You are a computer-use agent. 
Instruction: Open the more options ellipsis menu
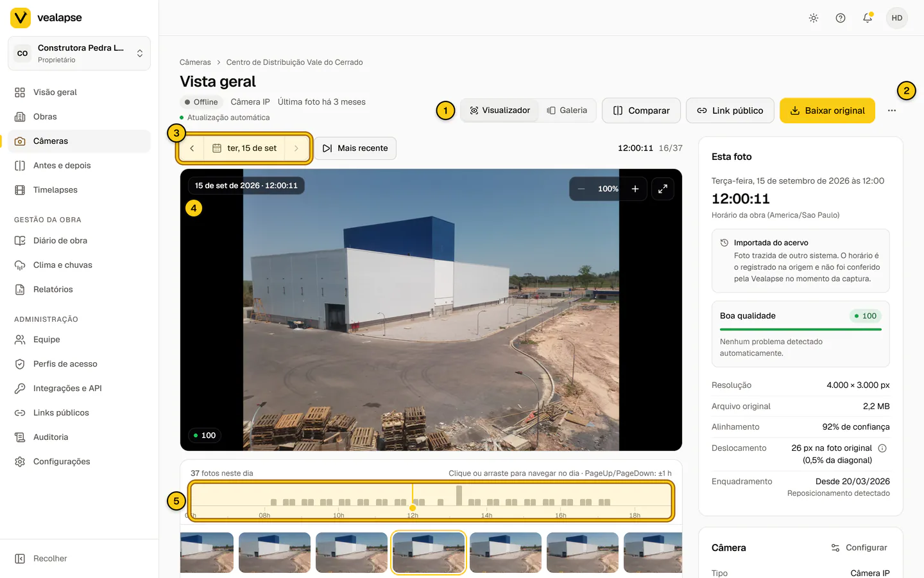click(x=892, y=110)
